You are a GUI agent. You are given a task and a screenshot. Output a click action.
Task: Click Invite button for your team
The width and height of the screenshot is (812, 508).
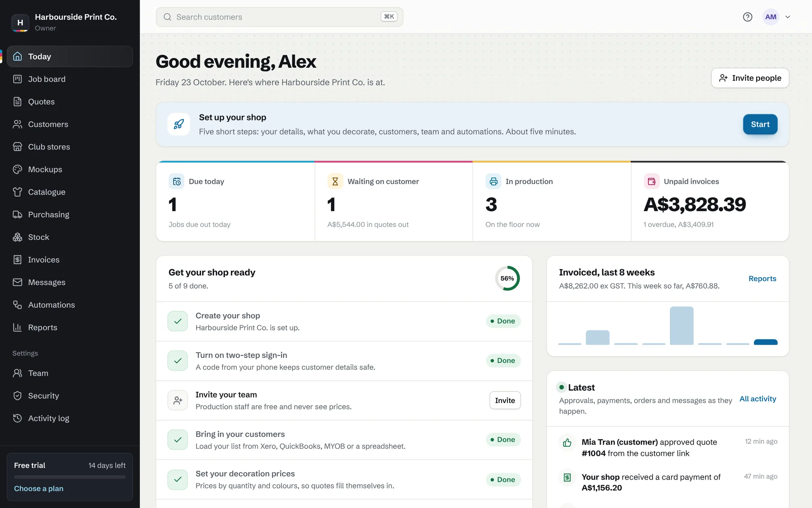coord(505,400)
